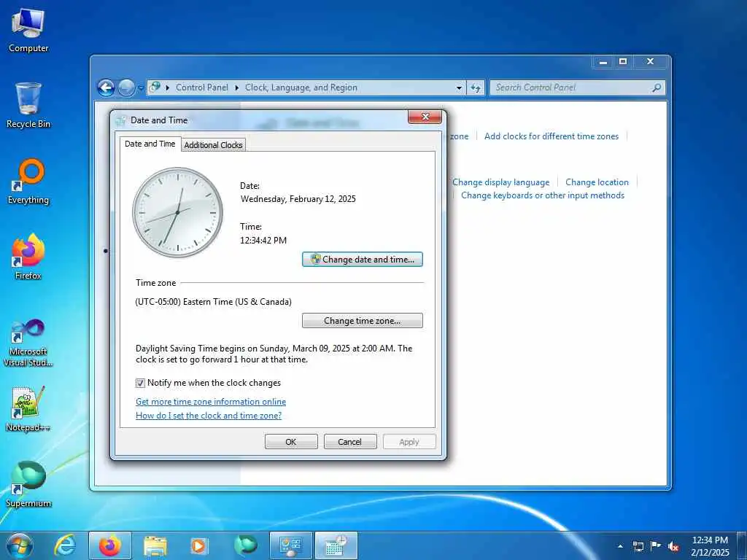Refresh the Control Panel address bar

476,87
